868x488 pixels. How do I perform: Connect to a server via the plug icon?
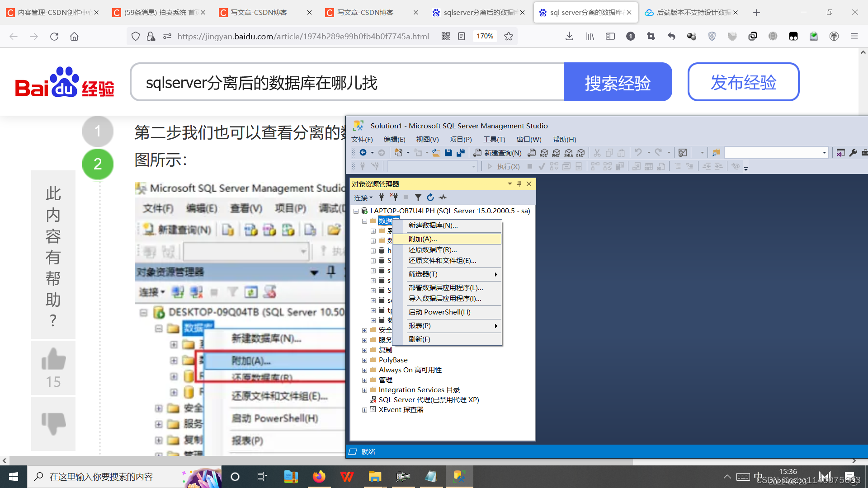[382, 197]
